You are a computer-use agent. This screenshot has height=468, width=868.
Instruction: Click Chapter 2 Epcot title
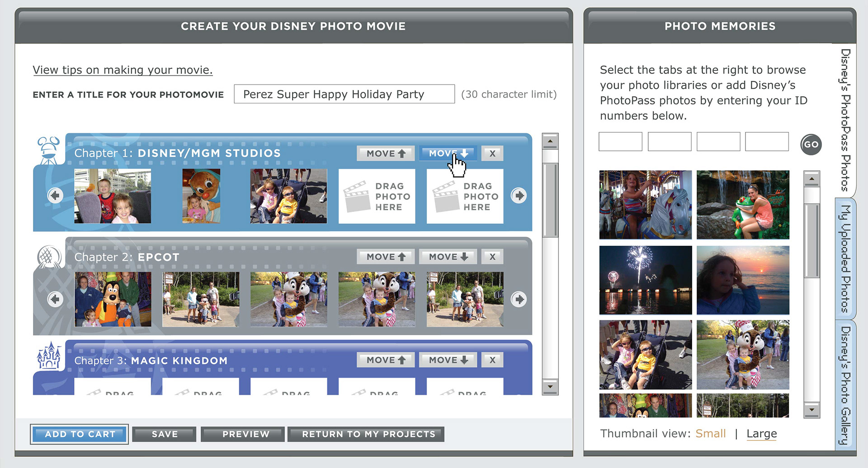coord(127,257)
